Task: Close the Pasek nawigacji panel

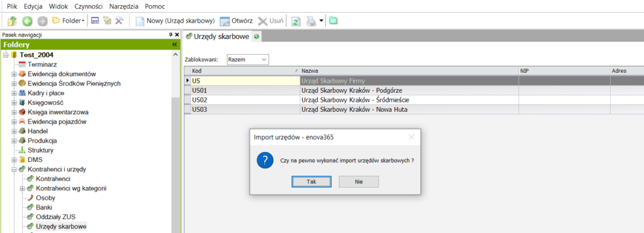Action: [x=177, y=35]
